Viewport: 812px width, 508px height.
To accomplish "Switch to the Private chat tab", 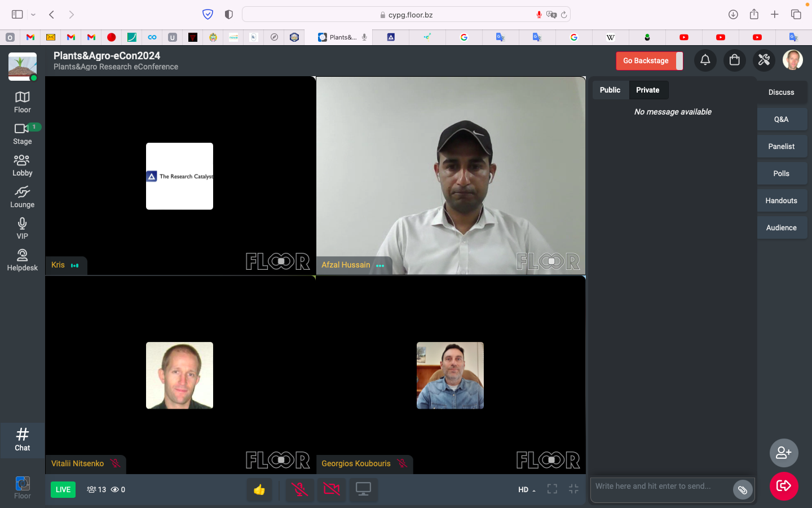I will tap(648, 90).
